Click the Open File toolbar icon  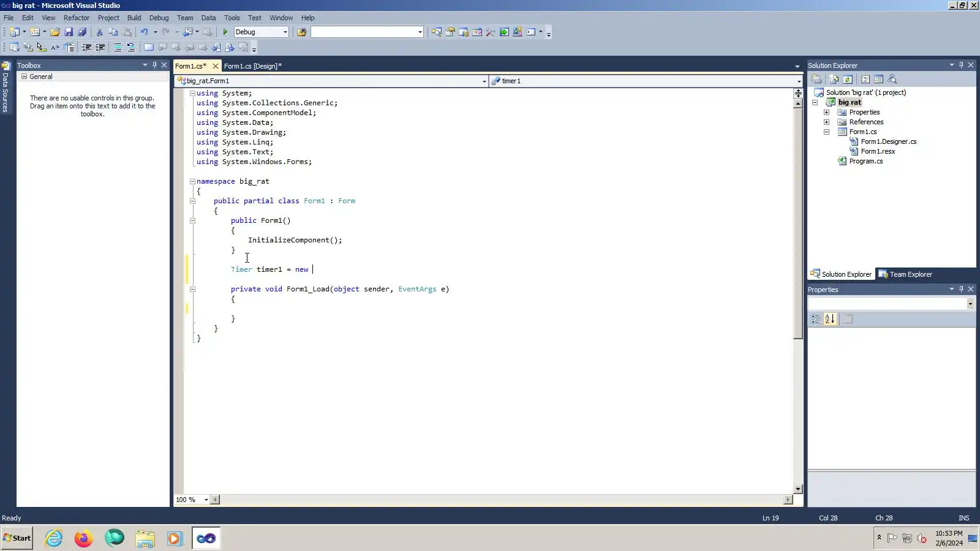pos(55,32)
